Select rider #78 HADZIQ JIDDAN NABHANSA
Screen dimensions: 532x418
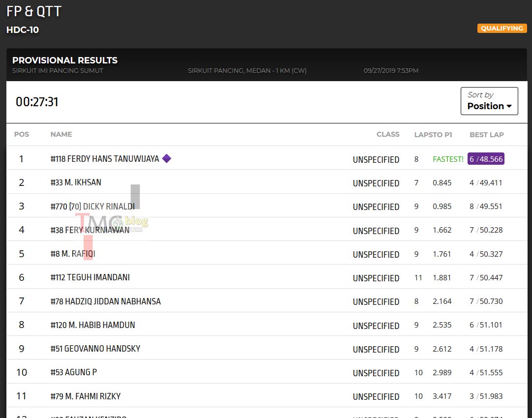pyautogui.click(x=106, y=301)
